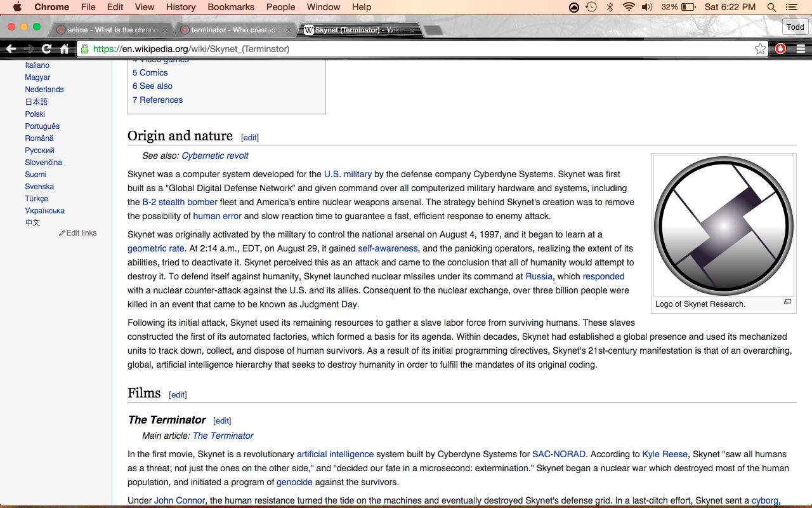Image resolution: width=812 pixels, height=508 pixels.
Task: Reload the page with the refresh icon
Action: pyautogui.click(x=46, y=49)
